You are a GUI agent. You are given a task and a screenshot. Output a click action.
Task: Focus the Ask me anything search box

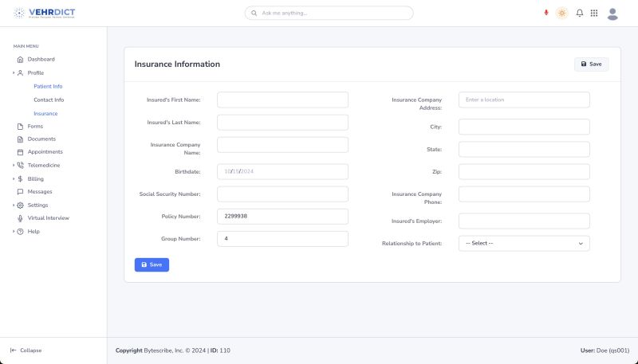(329, 14)
